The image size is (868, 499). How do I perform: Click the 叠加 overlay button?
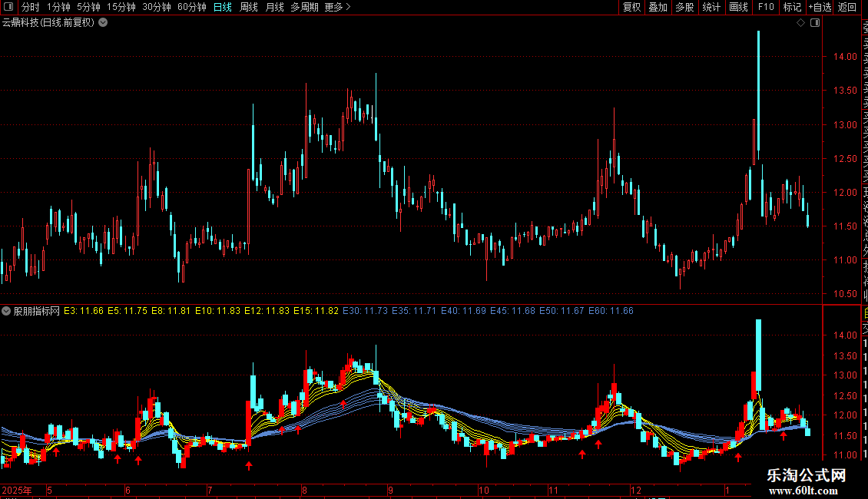[658, 7]
